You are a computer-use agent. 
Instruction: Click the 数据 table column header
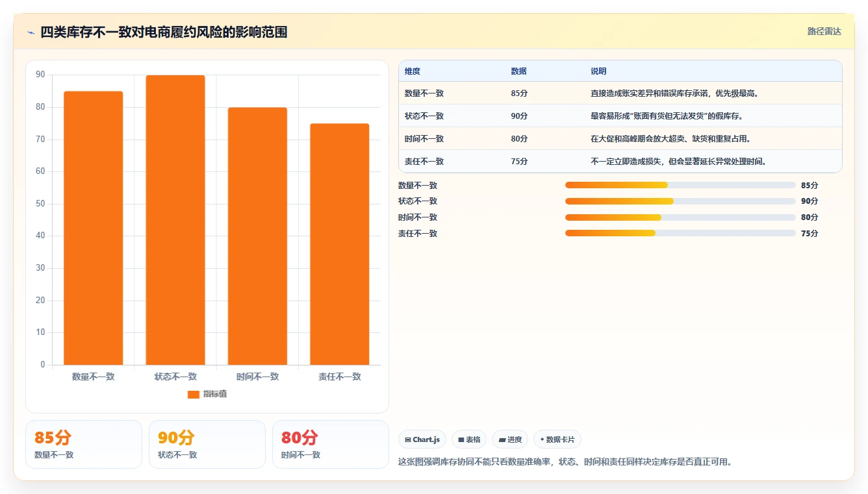(518, 71)
